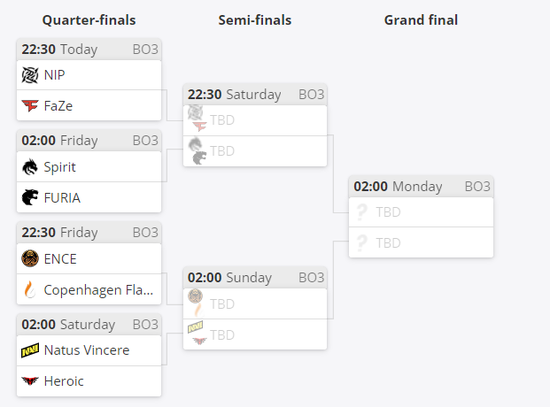Open the 02:00 Monday grand final header

[421, 187]
